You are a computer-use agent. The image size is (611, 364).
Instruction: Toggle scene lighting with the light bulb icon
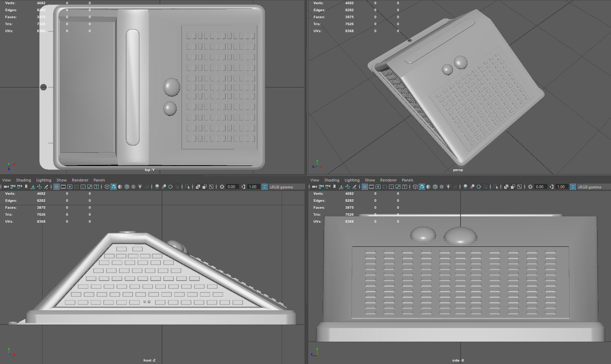pos(139,187)
